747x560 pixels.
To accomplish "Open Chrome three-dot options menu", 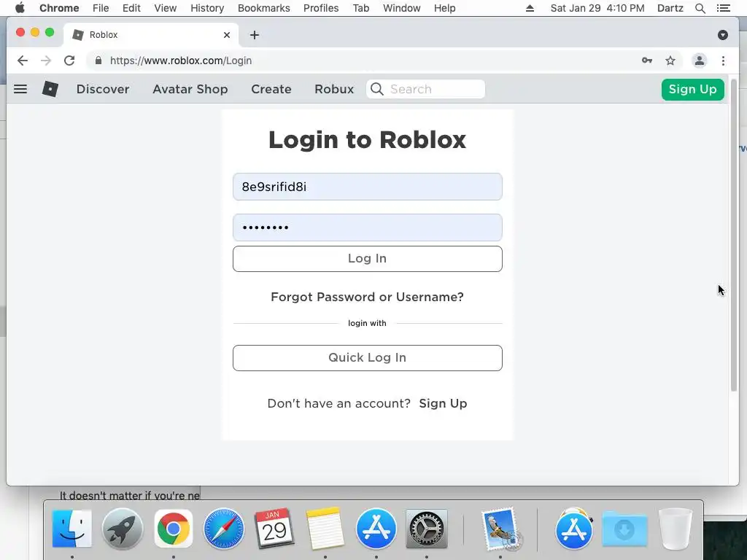I will [x=723, y=61].
